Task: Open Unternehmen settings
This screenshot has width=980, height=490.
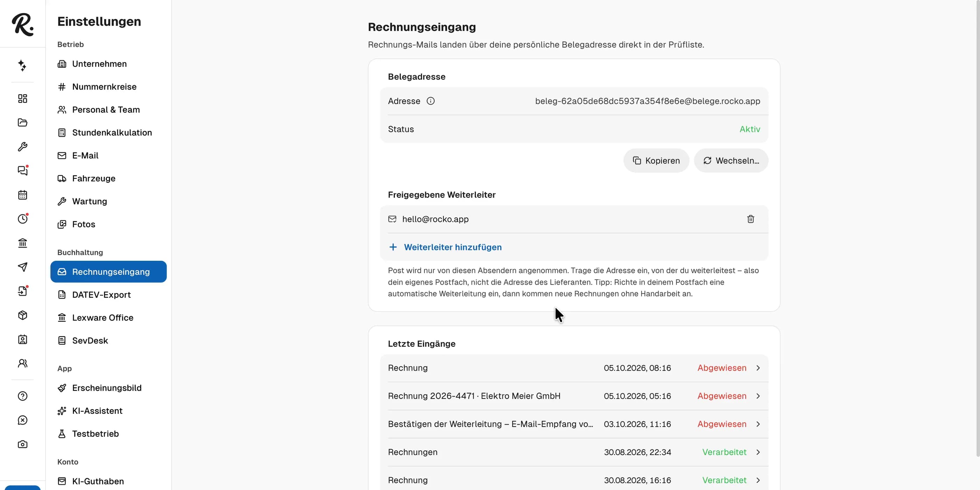Action: [x=108, y=64]
